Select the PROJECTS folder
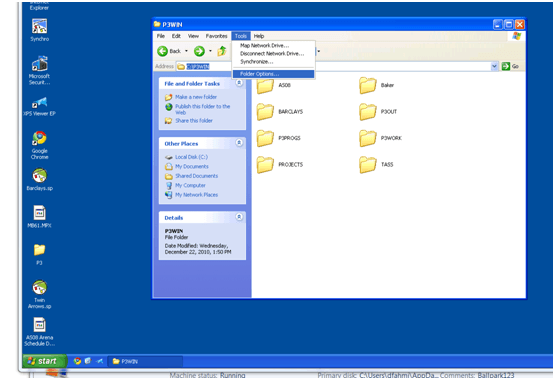The image size is (555, 380). (280, 165)
